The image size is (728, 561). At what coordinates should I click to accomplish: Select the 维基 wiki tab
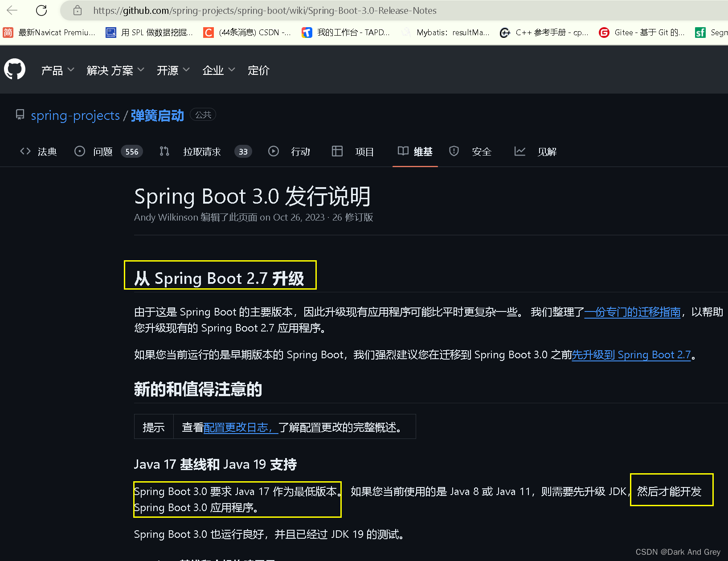415,152
